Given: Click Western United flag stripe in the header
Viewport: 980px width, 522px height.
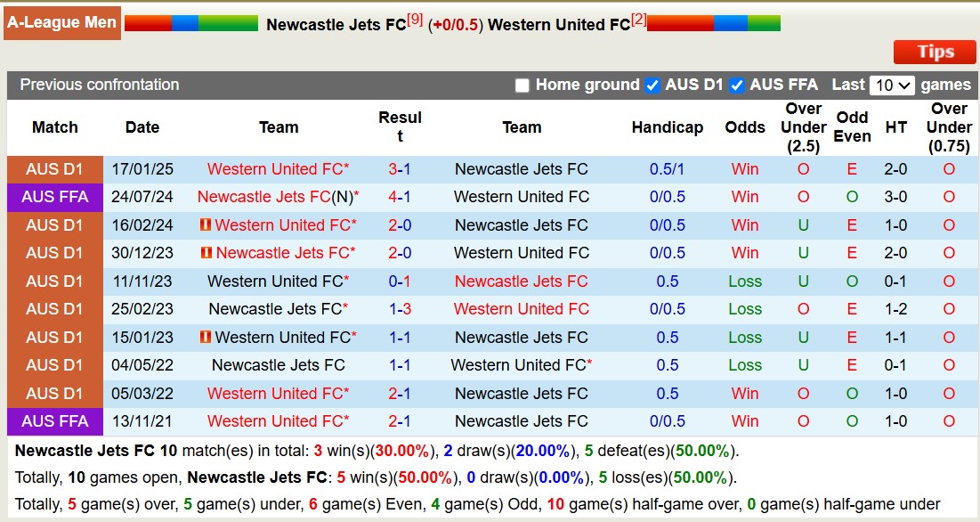Looking at the screenshot, I should pyautogui.click(x=712, y=24).
